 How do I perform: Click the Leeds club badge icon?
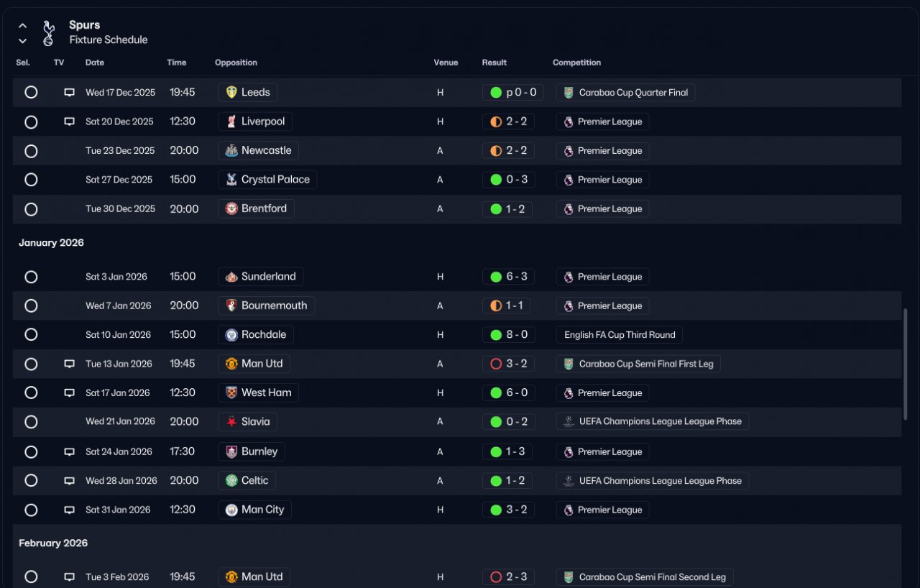tap(231, 92)
